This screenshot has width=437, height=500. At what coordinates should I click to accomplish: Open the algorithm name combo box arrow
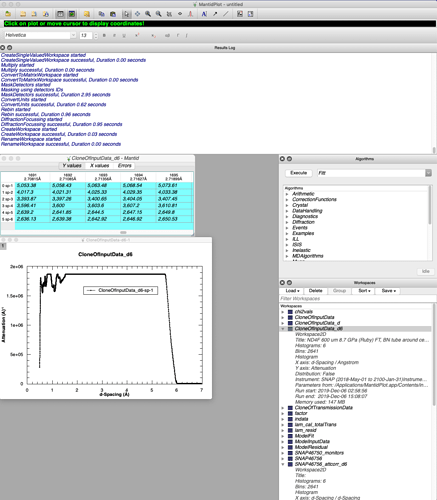pos(428,173)
